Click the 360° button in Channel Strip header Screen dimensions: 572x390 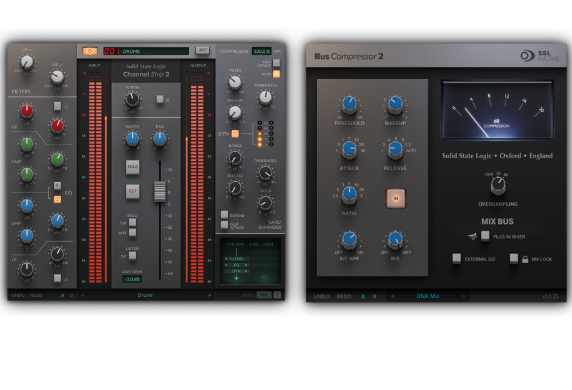[x=202, y=50]
